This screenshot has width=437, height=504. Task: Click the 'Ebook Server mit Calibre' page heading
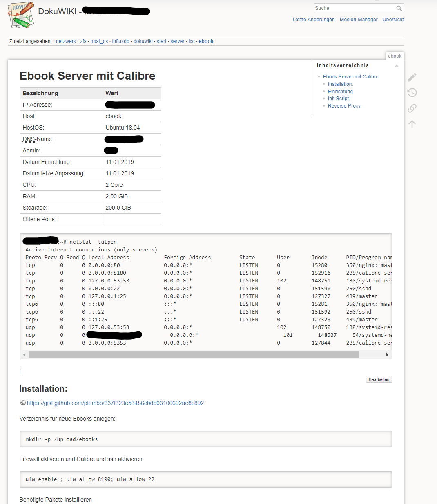pos(87,76)
